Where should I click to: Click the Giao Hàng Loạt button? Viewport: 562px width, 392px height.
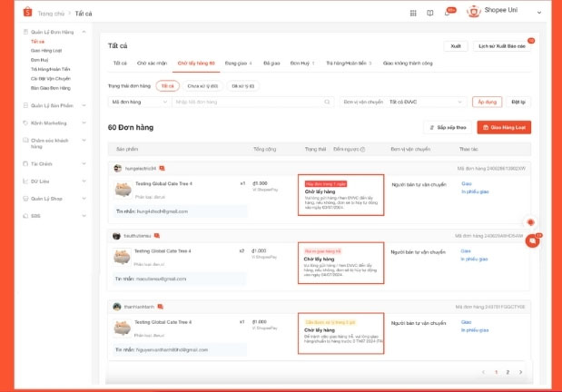504,128
